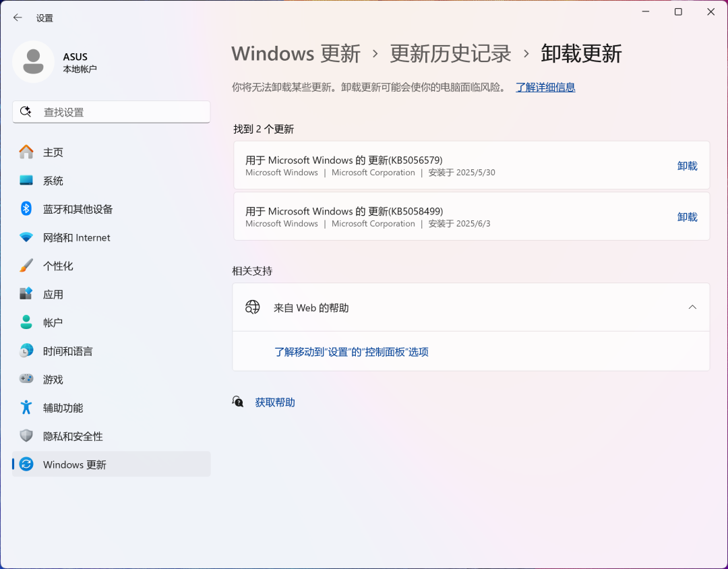Screen dimensions: 728x569
Task: Open 隐私和安全性
Action: click(x=111, y=436)
